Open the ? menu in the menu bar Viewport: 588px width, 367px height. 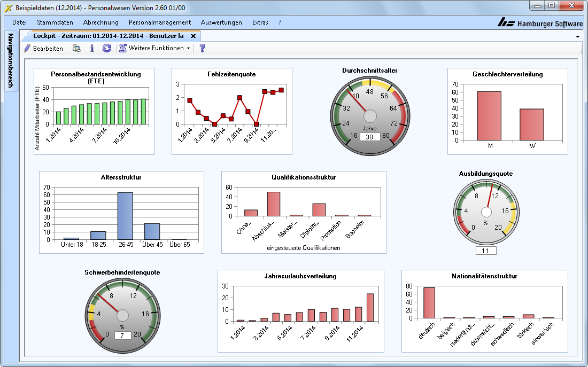coord(280,22)
